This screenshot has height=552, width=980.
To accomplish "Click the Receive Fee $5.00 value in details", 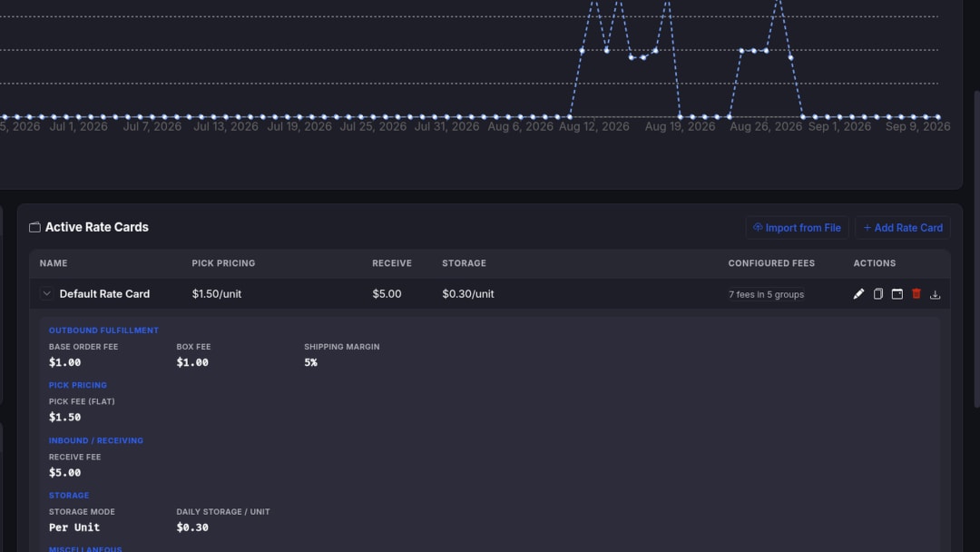I will pyautogui.click(x=65, y=473).
